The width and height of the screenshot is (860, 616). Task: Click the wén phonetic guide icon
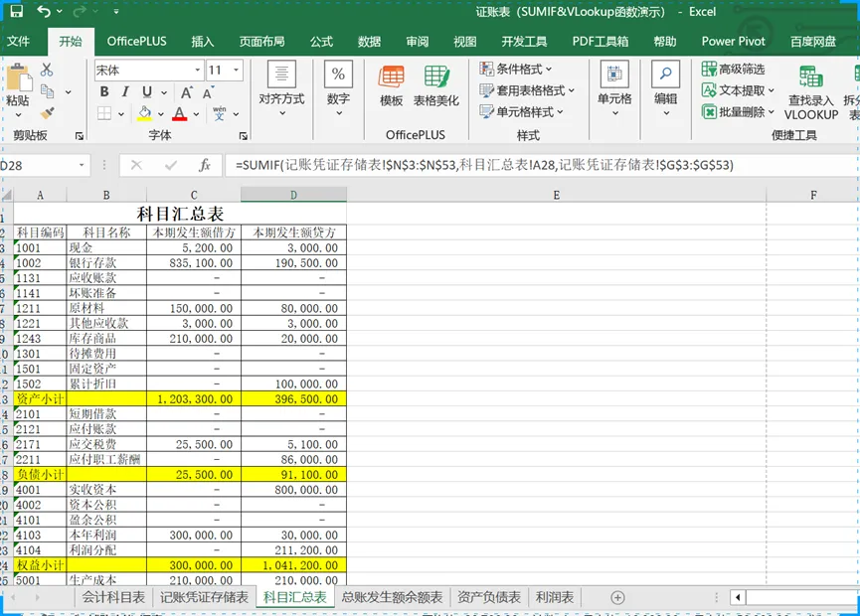click(x=220, y=113)
